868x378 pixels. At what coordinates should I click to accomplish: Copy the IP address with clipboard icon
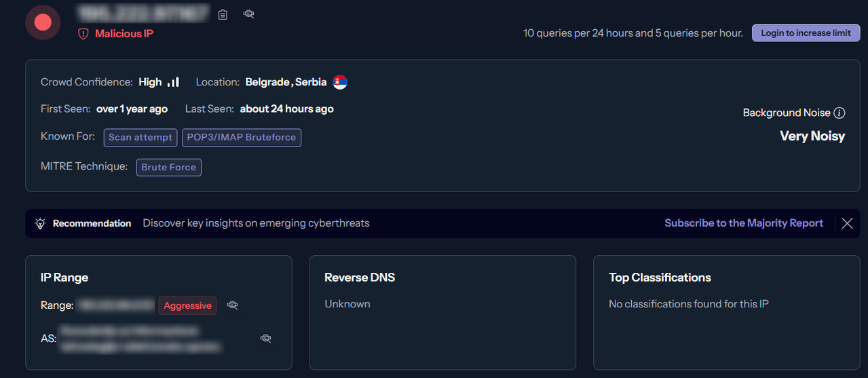(223, 14)
